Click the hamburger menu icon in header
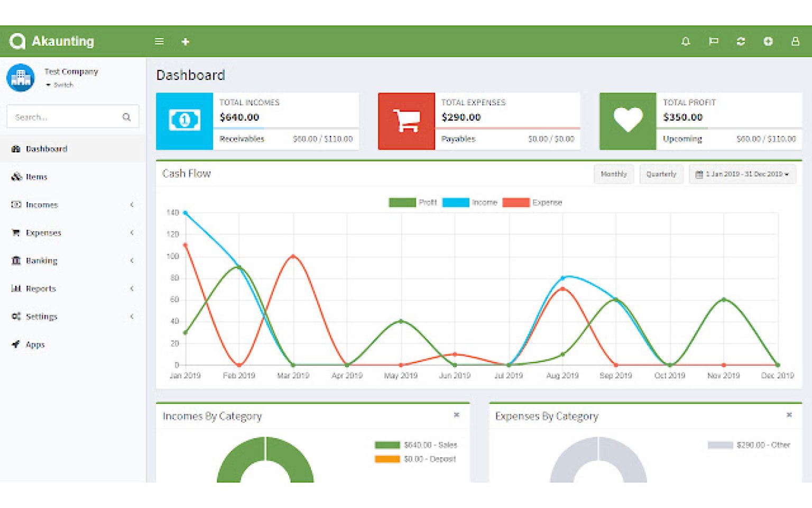 pos(159,41)
